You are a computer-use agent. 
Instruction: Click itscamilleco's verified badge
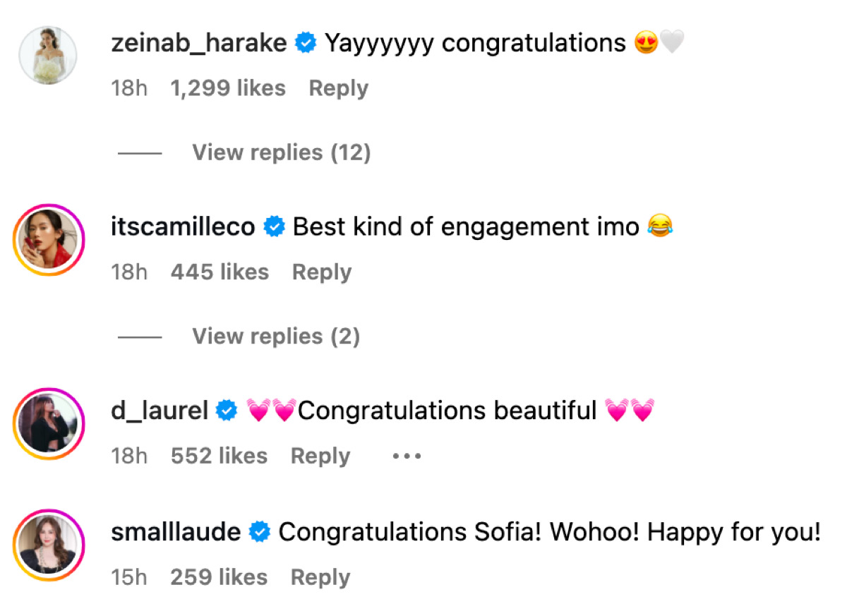click(274, 227)
